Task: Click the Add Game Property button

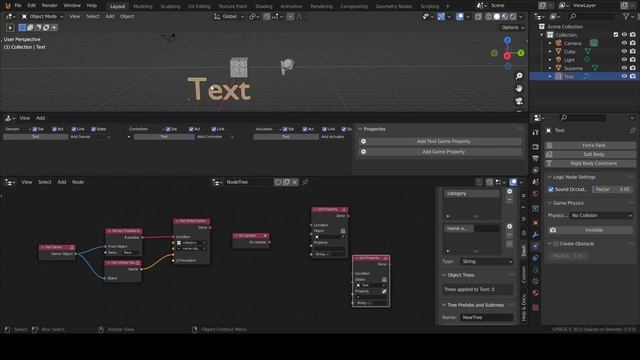Action: tap(440, 152)
